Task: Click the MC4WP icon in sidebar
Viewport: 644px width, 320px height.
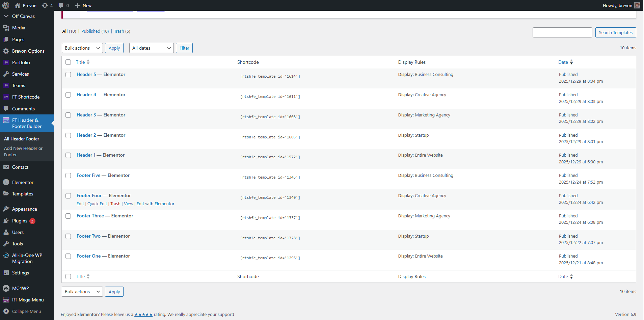Action: 6,288
